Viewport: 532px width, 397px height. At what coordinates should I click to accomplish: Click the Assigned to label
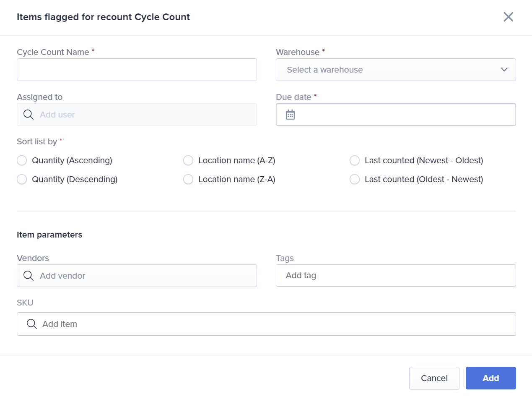[39, 97]
